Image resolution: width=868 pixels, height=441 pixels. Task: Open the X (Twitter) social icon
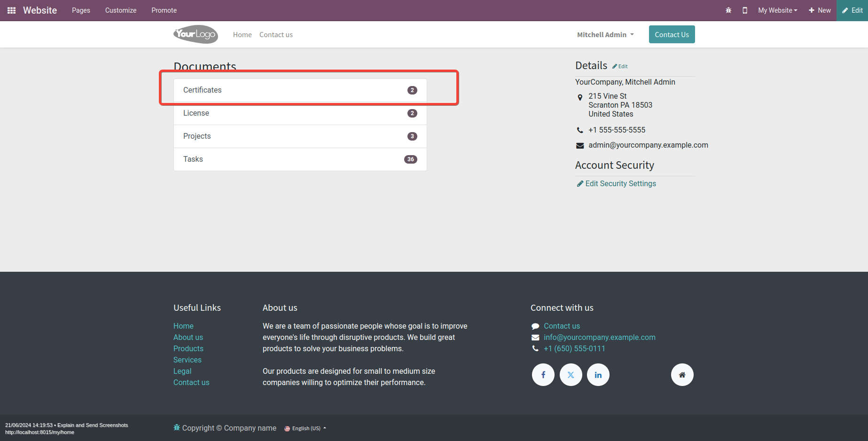(x=571, y=375)
